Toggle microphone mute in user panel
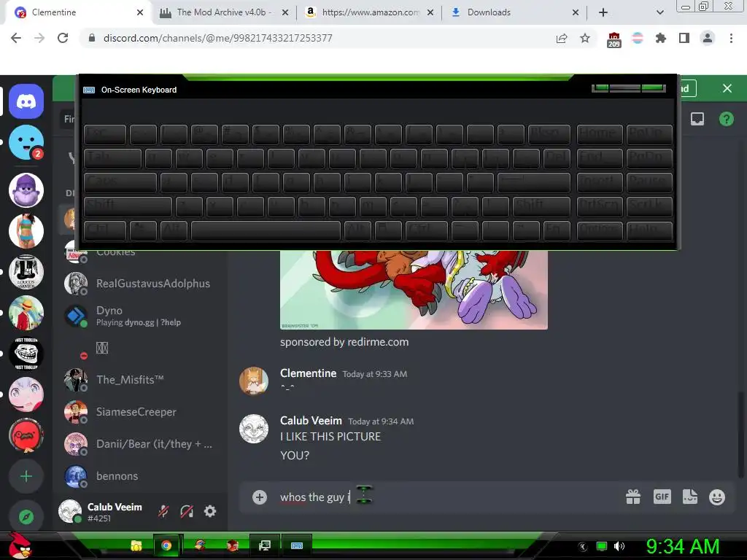 163,511
